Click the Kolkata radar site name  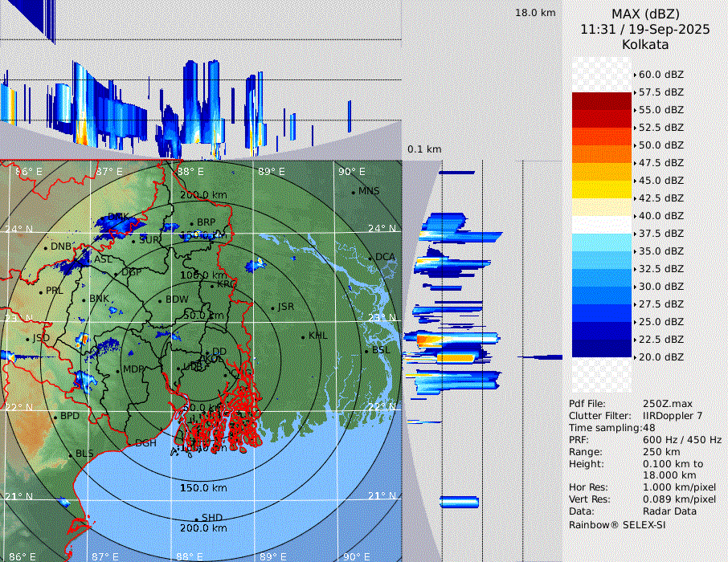[645, 44]
